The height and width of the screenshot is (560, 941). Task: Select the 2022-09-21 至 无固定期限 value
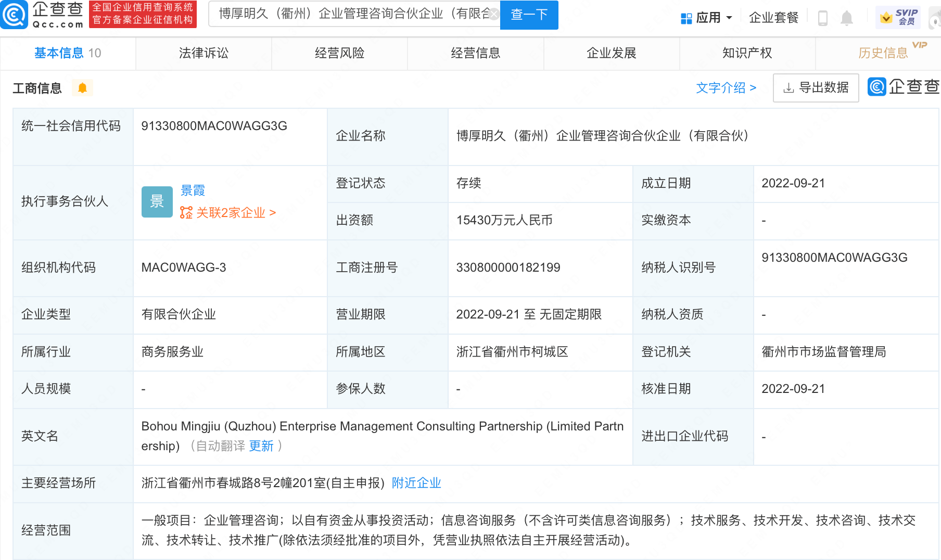[x=529, y=314]
